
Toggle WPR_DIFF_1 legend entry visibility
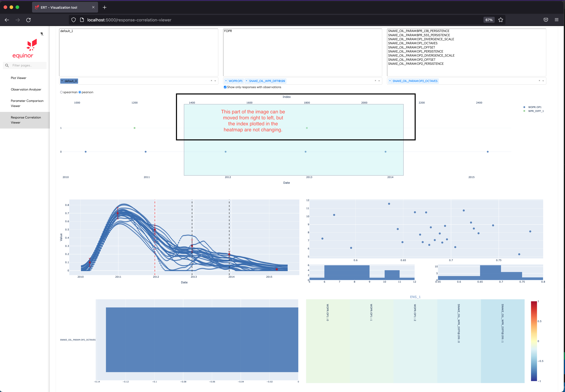[533, 111]
